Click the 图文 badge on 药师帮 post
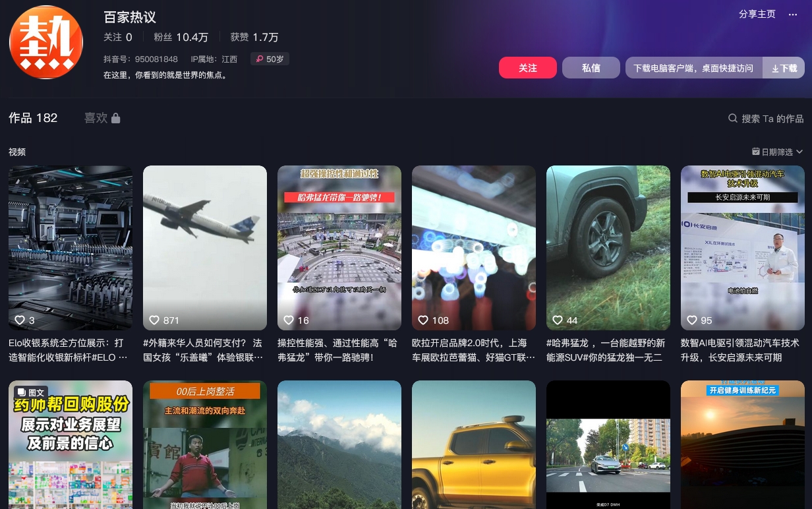 click(31, 392)
